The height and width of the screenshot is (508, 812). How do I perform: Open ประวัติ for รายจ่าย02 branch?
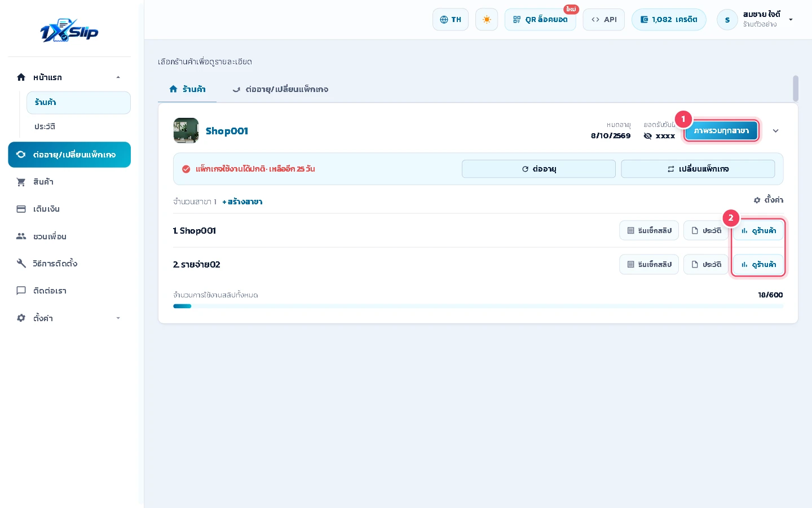(x=706, y=264)
